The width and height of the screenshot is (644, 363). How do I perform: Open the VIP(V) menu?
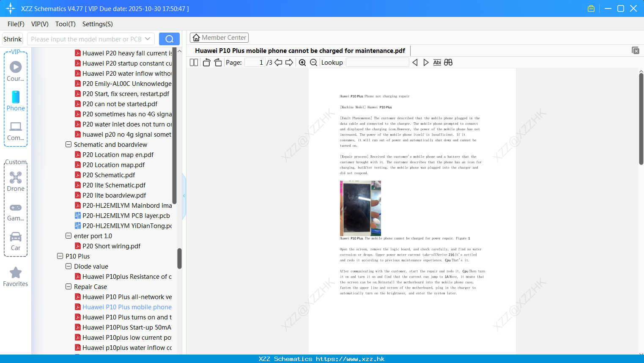pos(40,24)
